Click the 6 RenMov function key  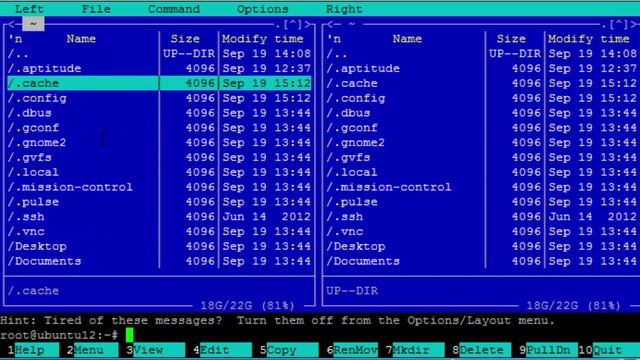coord(351,350)
